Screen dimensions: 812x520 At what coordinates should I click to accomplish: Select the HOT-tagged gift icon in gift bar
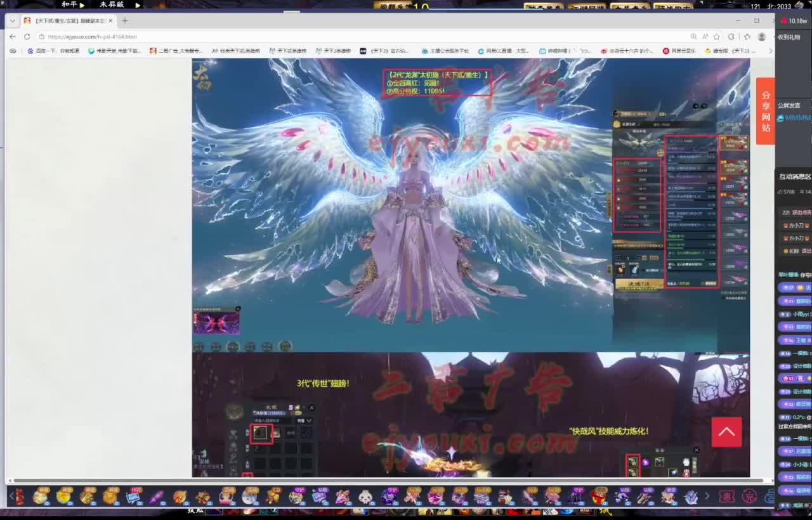(x=134, y=496)
